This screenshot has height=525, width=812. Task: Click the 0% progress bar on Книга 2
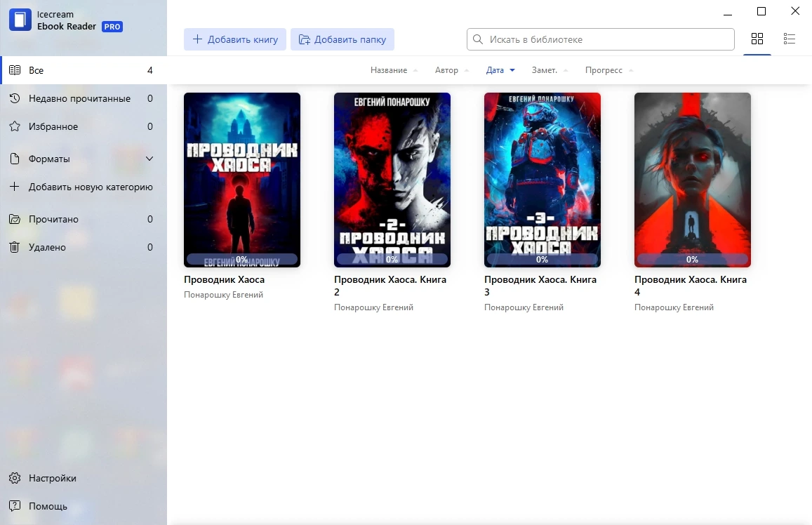coord(392,259)
